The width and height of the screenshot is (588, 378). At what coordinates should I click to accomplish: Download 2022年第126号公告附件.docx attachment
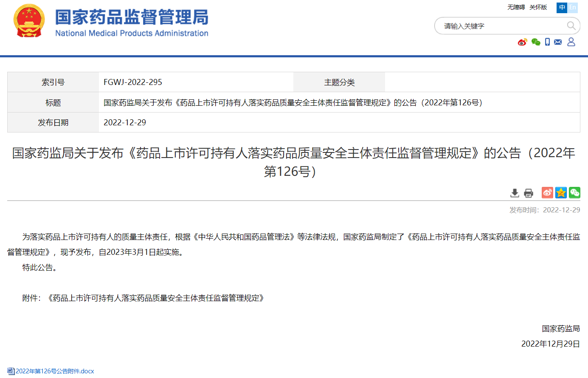tap(55, 371)
